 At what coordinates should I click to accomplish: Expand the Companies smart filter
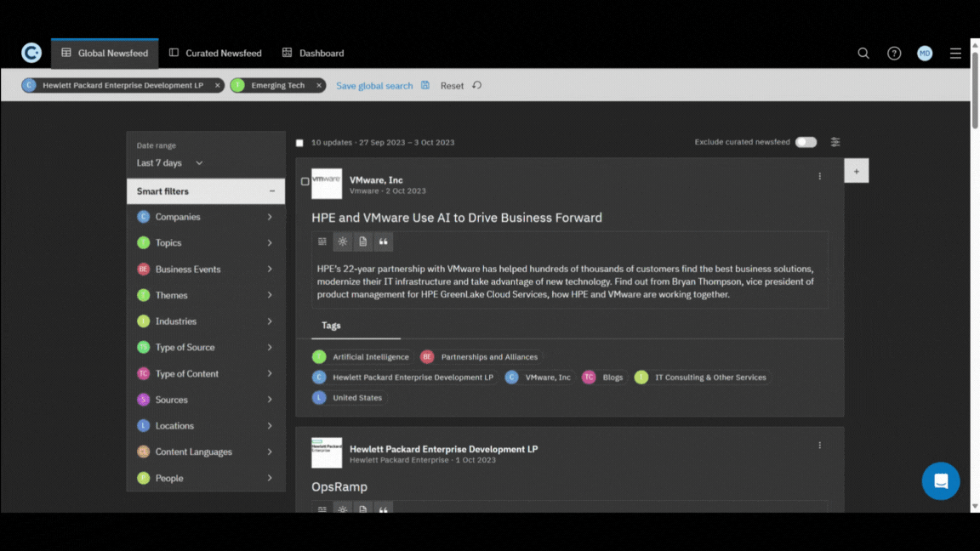point(205,217)
